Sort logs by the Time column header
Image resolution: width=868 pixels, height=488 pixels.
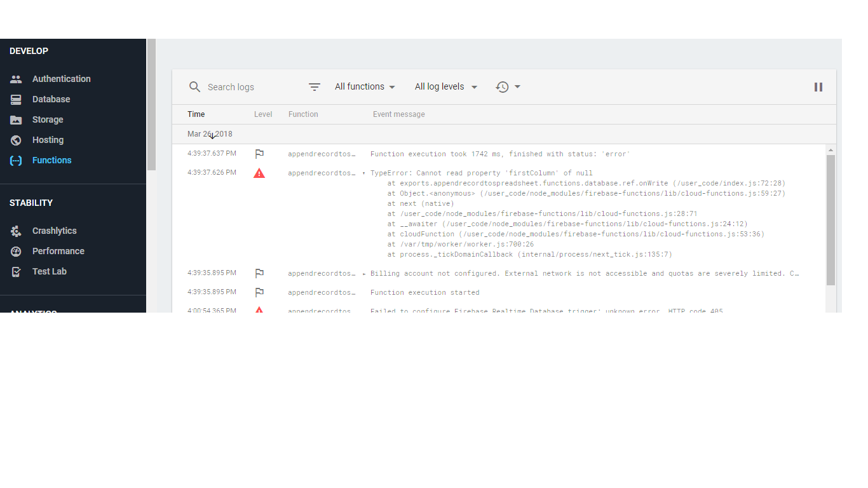tap(195, 114)
